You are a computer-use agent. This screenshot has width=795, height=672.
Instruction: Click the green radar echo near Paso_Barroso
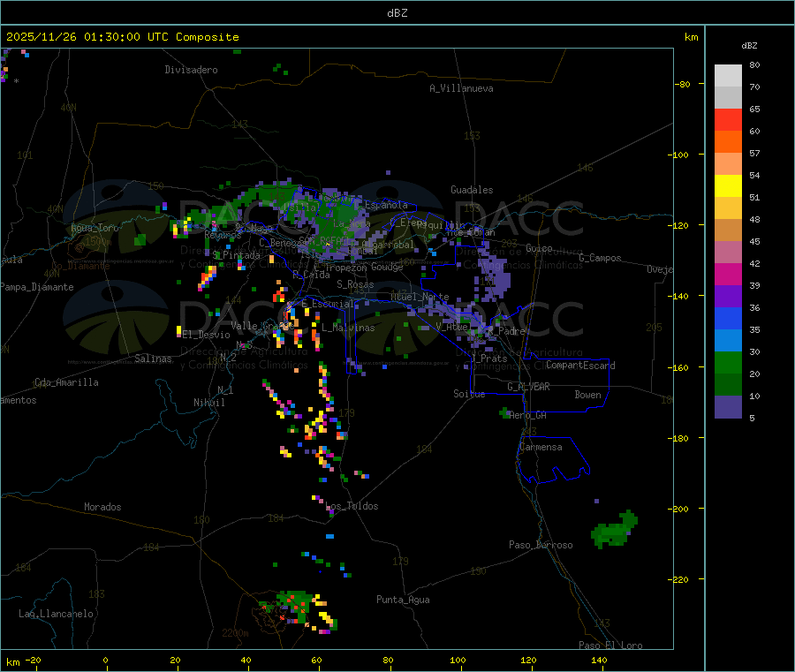coord(615,530)
